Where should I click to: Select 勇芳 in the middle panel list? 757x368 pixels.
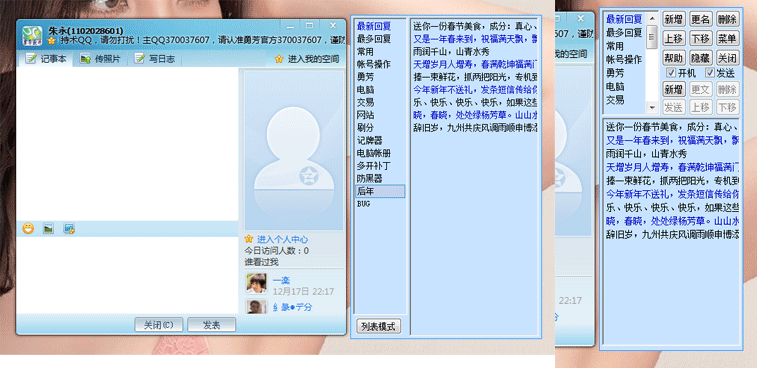(x=365, y=77)
